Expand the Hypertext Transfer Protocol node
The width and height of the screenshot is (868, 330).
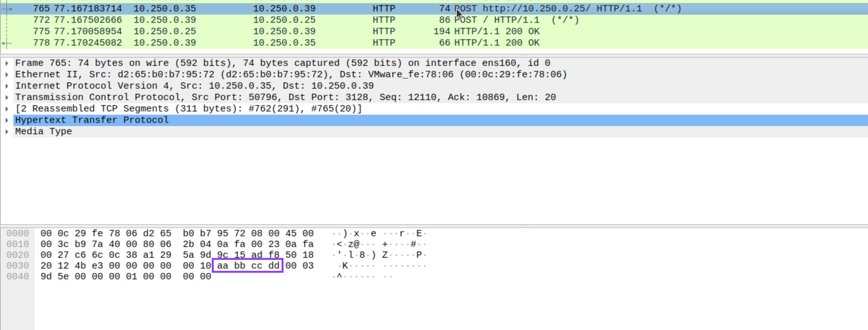click(x=7, y=120)
